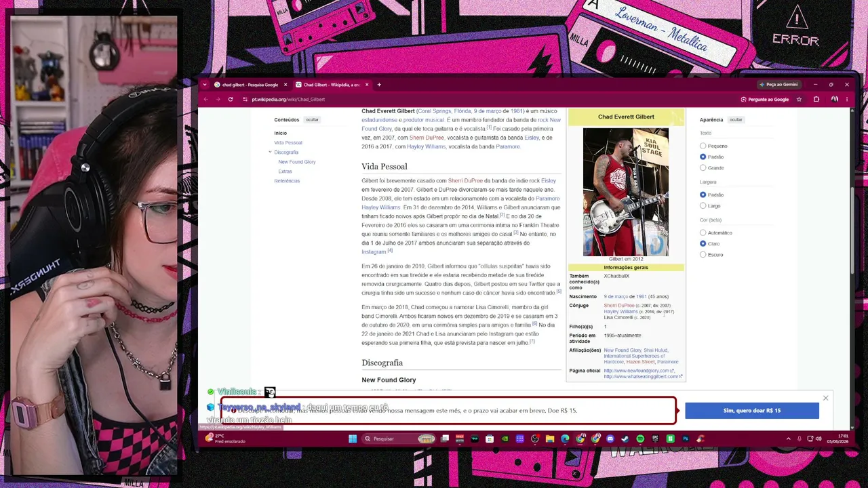
Task: Switch to the Pesquisa Google tab
Action: pos(250,85)
